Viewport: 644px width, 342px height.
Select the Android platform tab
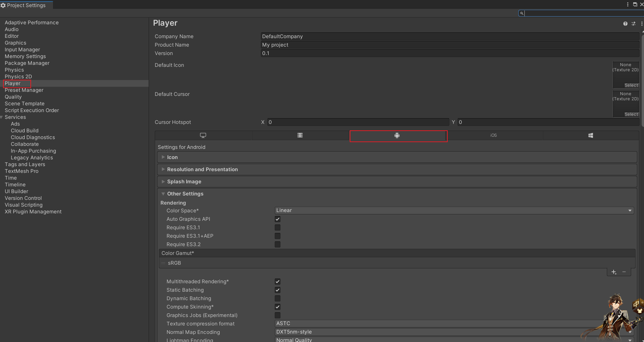(x=397, y=135)
